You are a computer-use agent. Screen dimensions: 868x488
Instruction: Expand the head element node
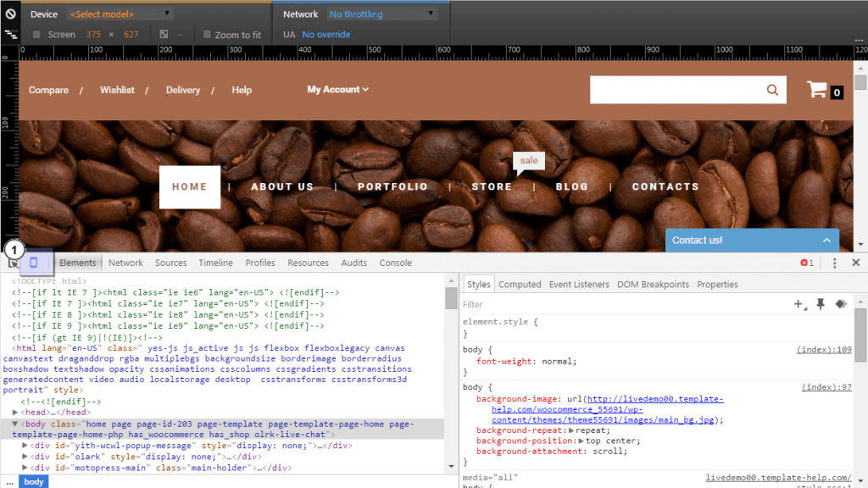15,413
